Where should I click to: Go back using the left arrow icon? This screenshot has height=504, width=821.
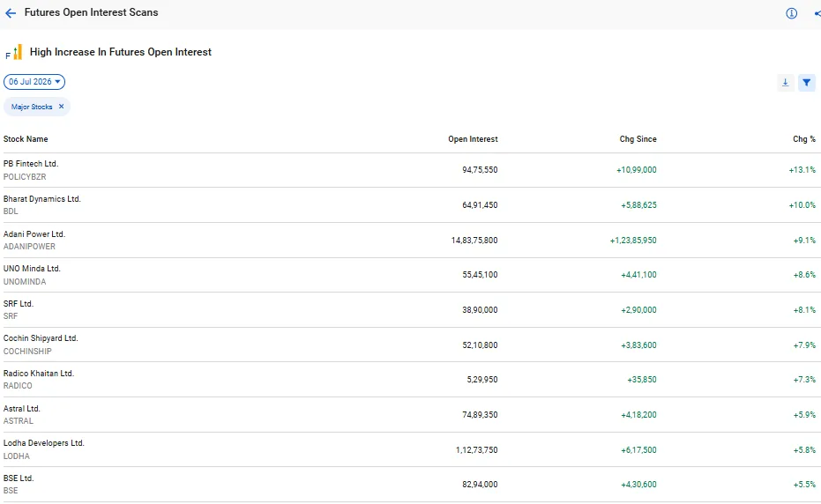point(11,13)
